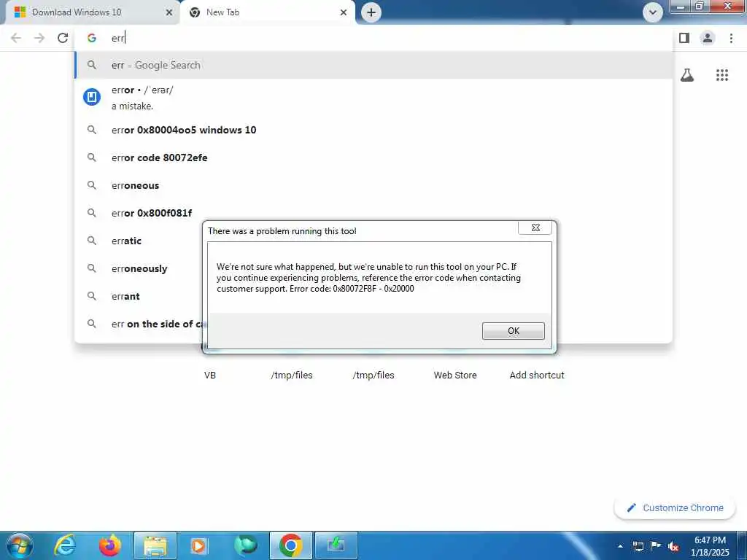Screen dimensions: 747x560
Task: Open Windows Media Player from taskbar
Action: (x=200, y=545)
